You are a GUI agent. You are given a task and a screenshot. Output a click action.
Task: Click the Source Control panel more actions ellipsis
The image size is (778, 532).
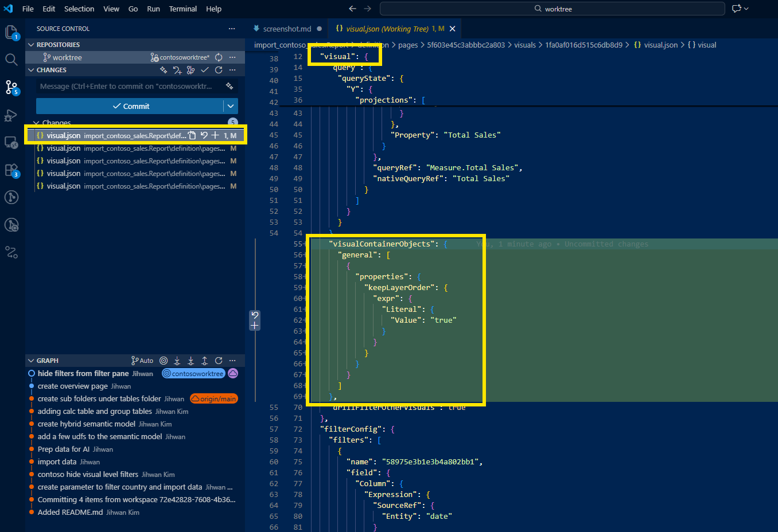(232, 29)
